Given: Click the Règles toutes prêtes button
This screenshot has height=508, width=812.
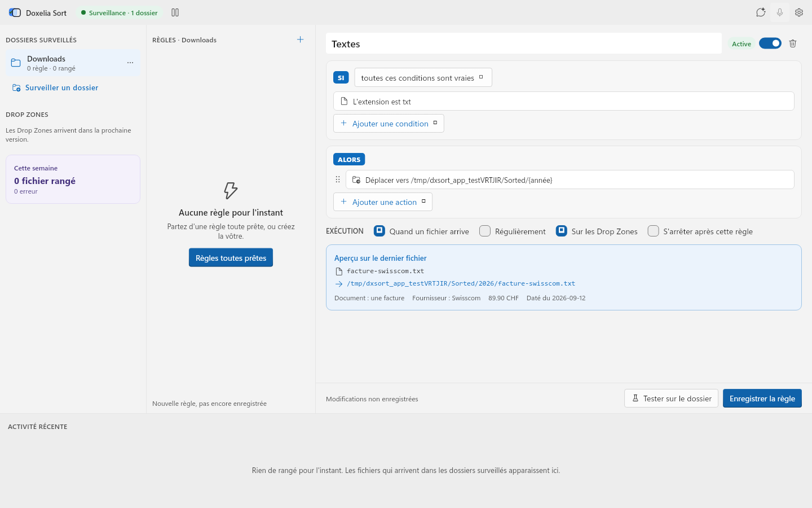Looking at the screenshot, I should 231,257.
